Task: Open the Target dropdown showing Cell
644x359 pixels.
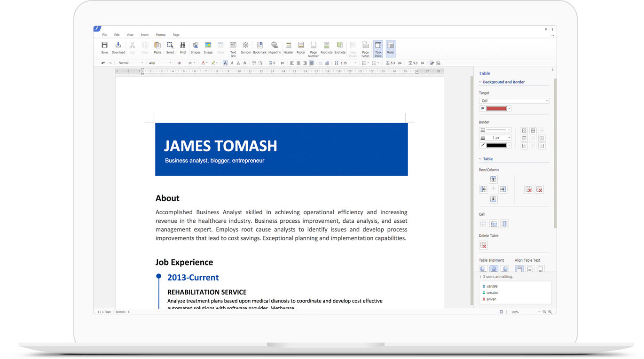Action: 514,101
